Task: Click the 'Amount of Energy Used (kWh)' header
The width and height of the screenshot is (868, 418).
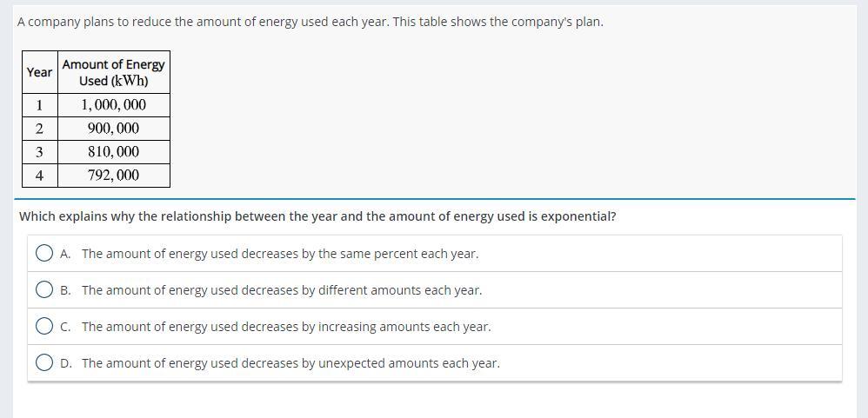Action: (x=113, y=72)
